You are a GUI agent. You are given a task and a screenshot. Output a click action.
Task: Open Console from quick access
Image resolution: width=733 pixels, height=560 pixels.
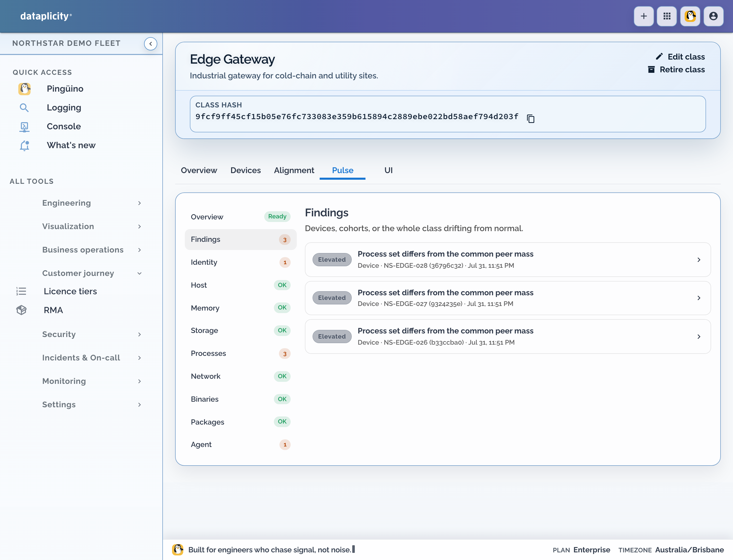[64, 126]
